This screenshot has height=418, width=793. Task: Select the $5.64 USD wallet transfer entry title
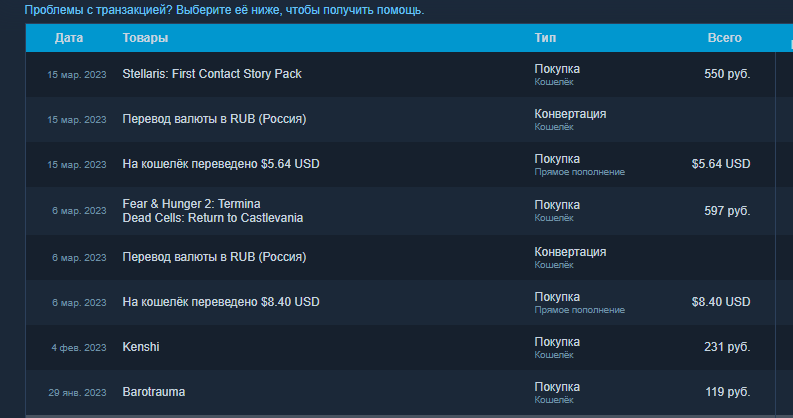(220, 164)
